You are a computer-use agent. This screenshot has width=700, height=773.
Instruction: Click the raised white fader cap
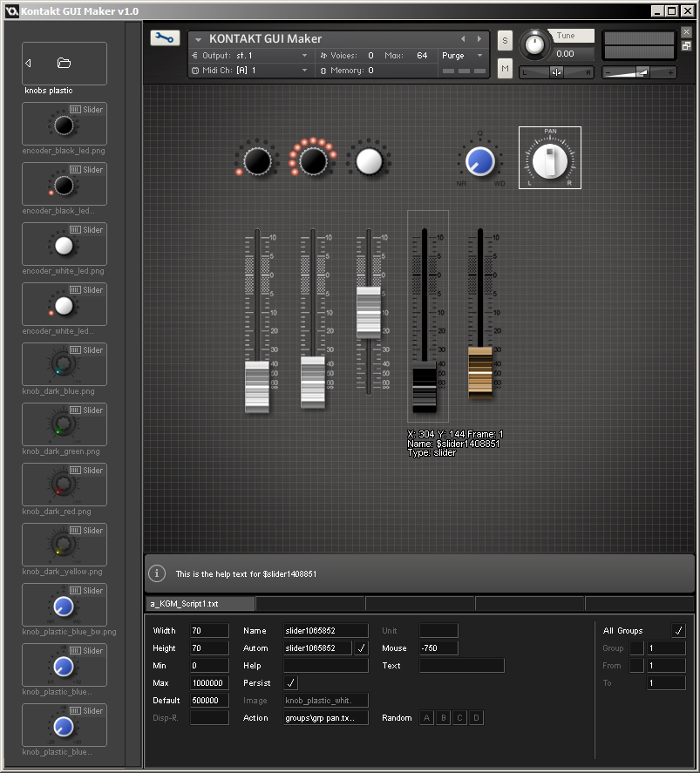[x=369, y=312]
